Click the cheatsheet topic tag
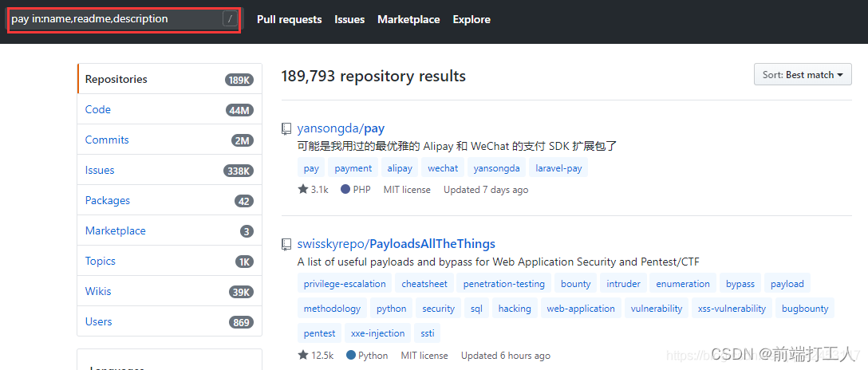This screenshot has width=868, height=370. 424,284
